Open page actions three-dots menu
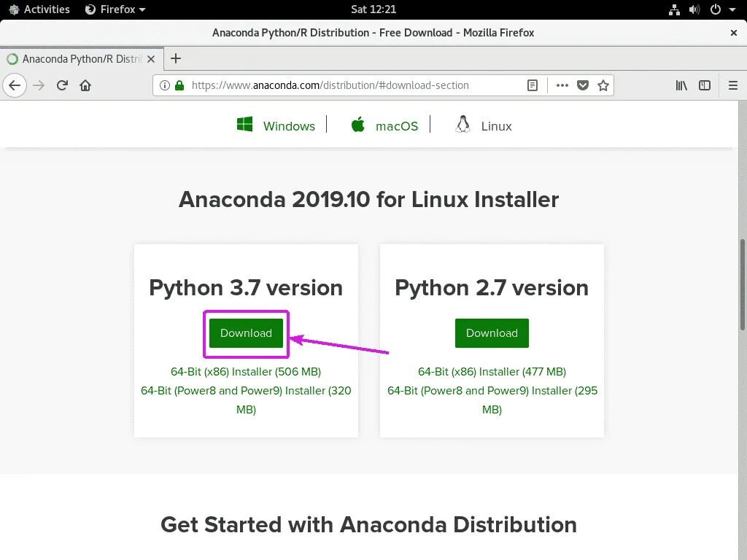Viewport: 747px width, 560px height. click(x=562, y=85)
